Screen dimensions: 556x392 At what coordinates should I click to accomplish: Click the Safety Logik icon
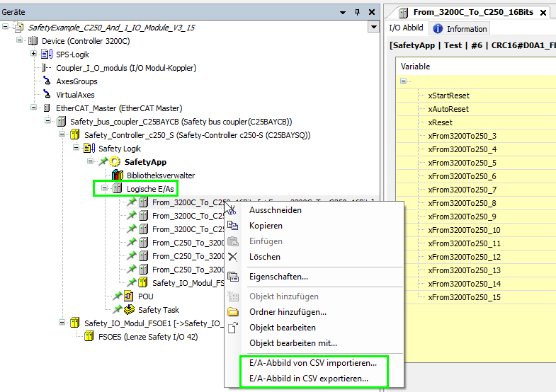[x=89, y=149]
